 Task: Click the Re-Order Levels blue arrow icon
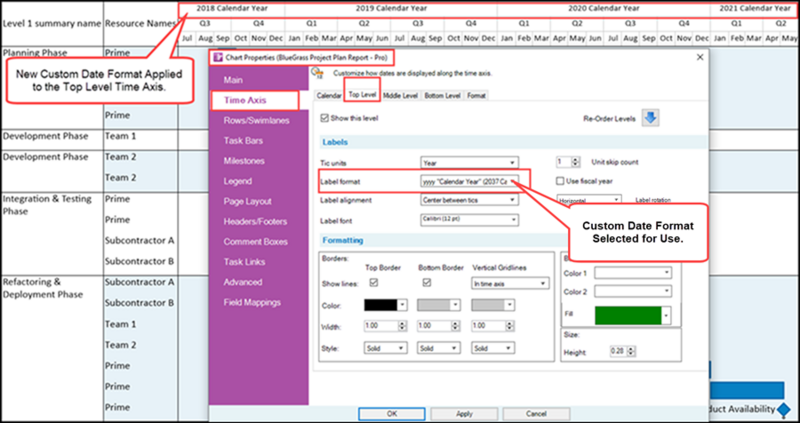pos(651,118)
